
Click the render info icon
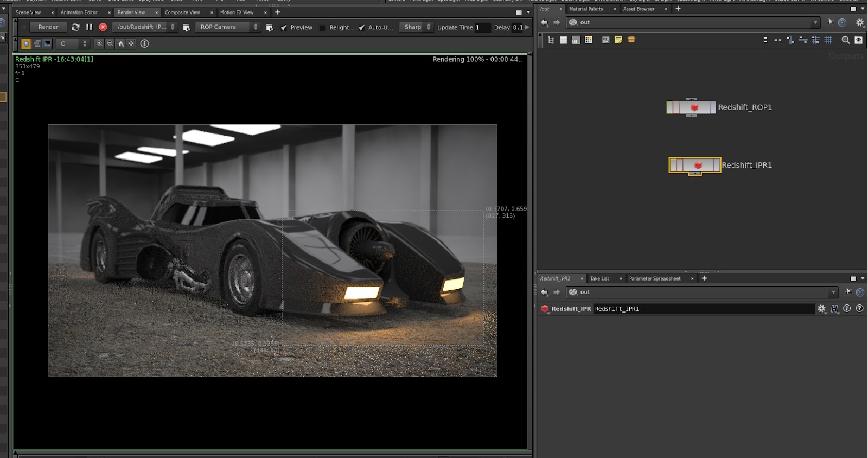tap(145, 43)
